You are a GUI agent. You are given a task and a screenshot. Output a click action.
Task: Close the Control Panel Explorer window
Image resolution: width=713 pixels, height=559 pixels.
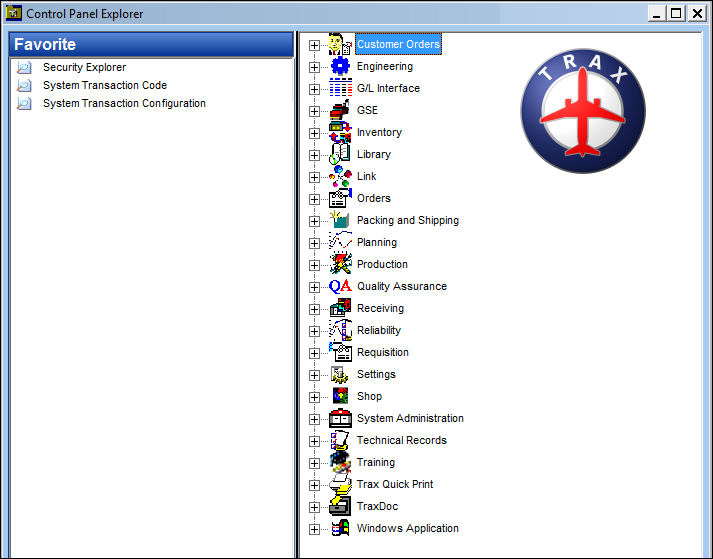[697, 13]
